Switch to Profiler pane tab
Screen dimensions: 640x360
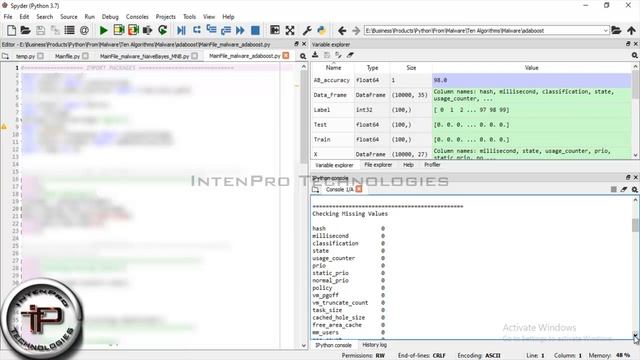point(432,165)
